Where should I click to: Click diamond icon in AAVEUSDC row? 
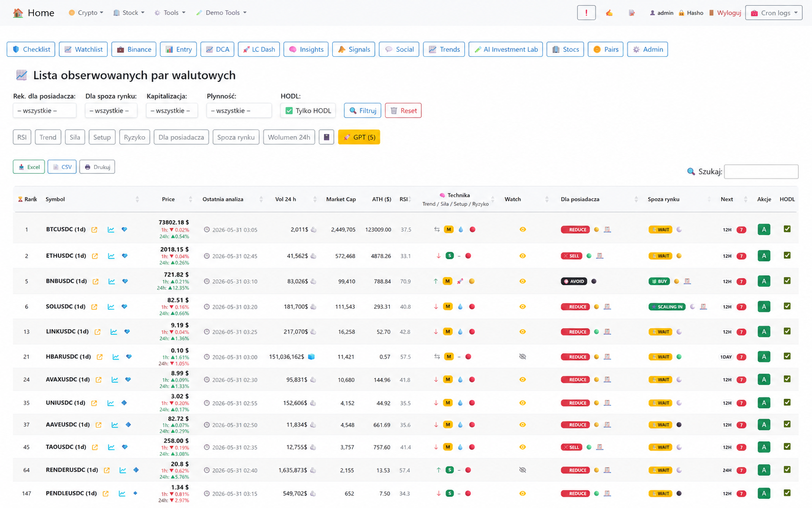(x=129, y=425)
